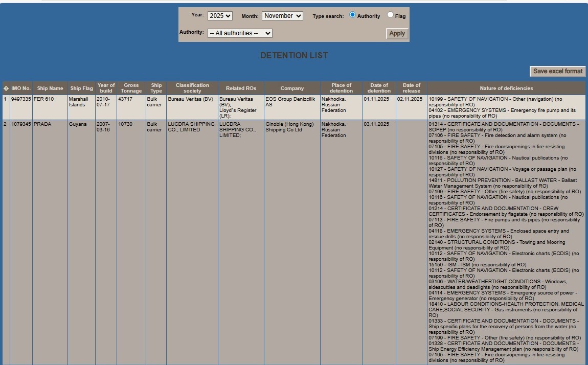Select the Authority radio button

(x=353, y=15)
